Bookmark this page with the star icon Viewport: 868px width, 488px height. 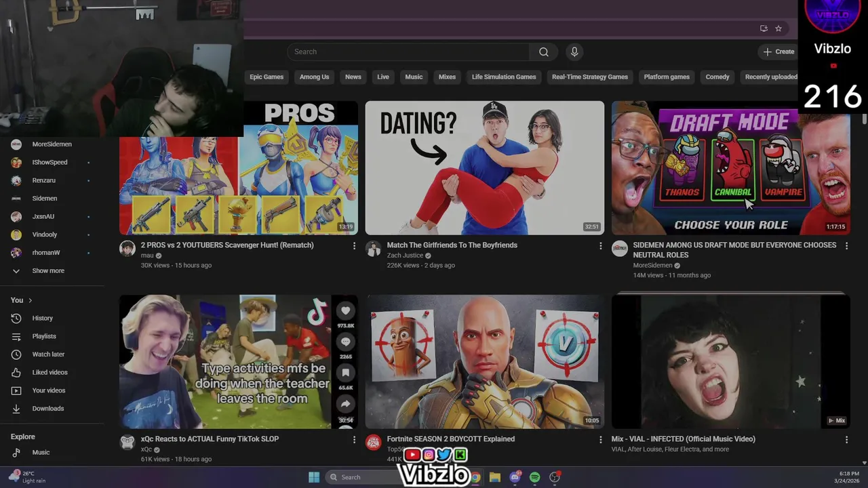tap(778, 28)
